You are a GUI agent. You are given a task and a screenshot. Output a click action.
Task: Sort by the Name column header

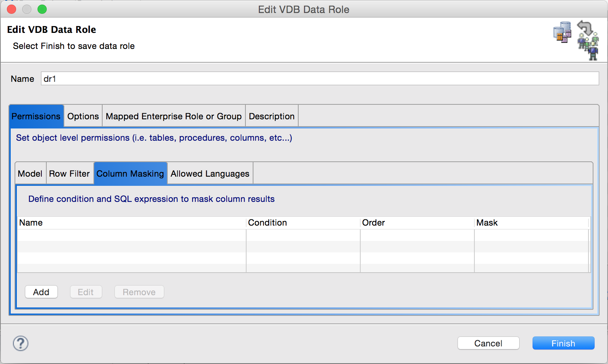[x=131, y=223]
